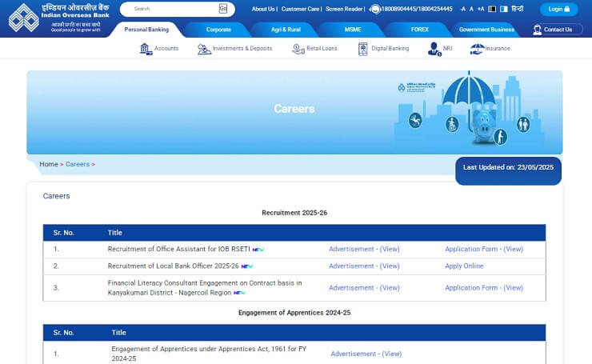The image size is (592, 364).
Task: Select the Agri & Rural tab
Action: point(286,30)
